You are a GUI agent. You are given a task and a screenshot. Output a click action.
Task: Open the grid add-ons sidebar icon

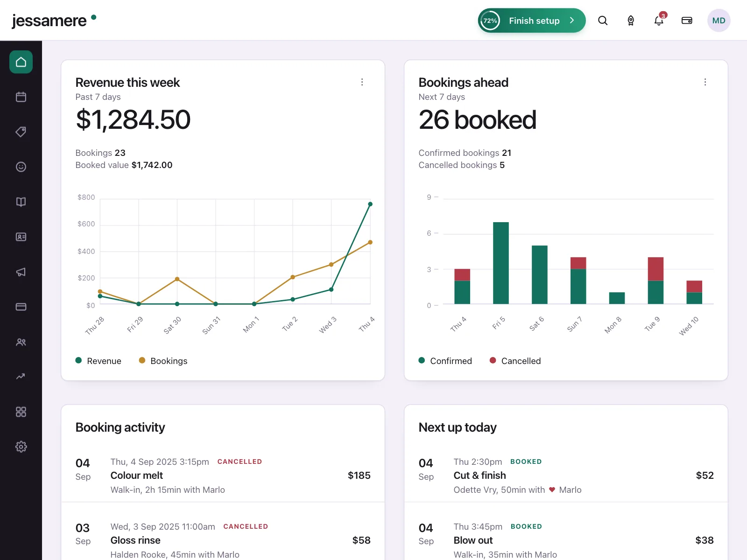21,412
